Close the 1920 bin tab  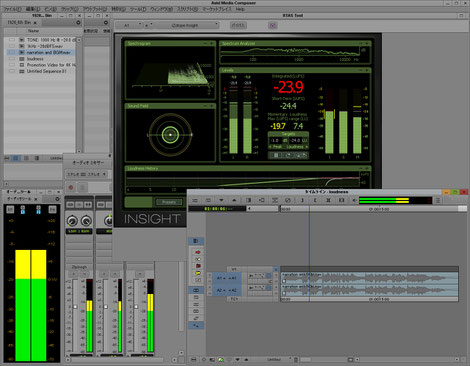tap(35, 23)
